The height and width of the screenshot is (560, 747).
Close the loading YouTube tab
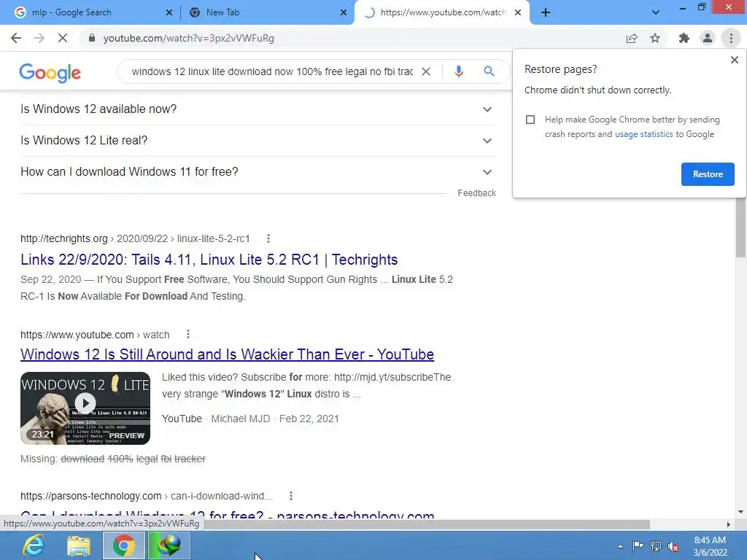coord(518,12)
